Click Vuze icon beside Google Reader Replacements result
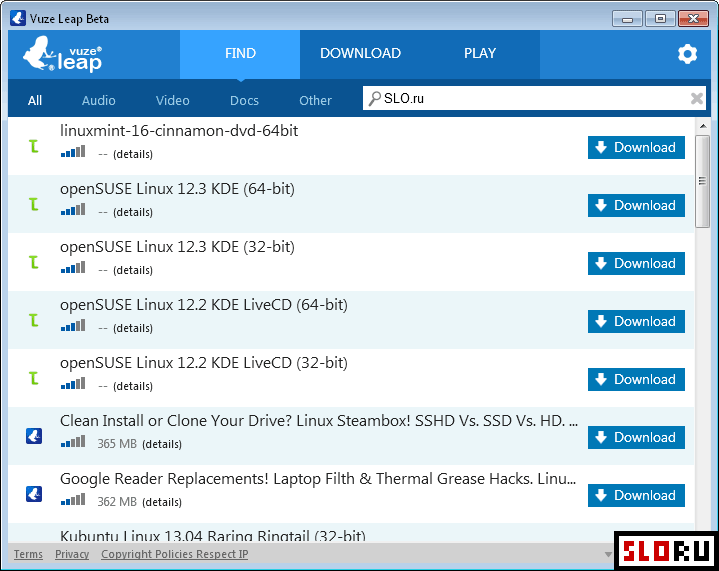 [x=34, y=494]
